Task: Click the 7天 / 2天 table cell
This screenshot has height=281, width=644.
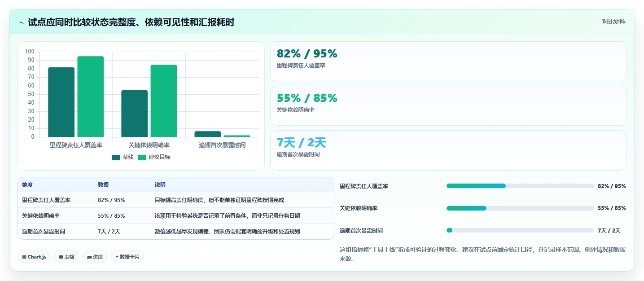Action: (109, 232)
